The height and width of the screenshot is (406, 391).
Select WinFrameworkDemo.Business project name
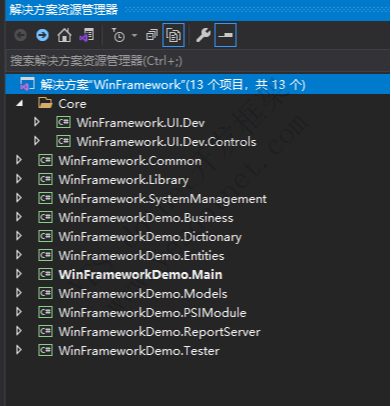[146, 218]
